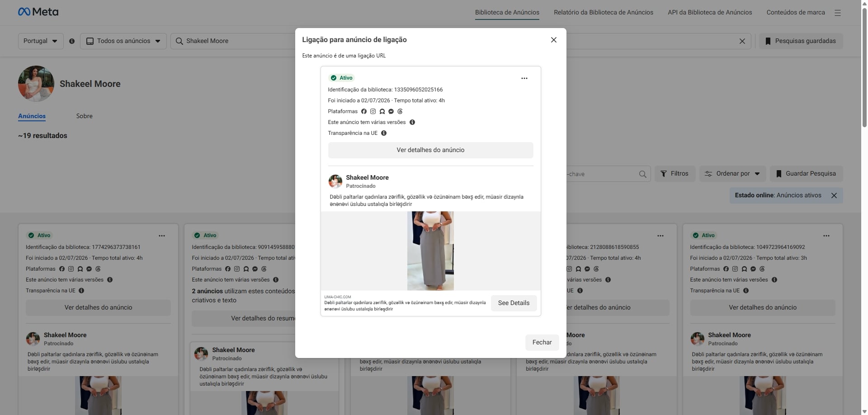Open three-dot menu on ad 1049723964169092
The height and width of the screenshot is (415, 868).
click(826, 236)
